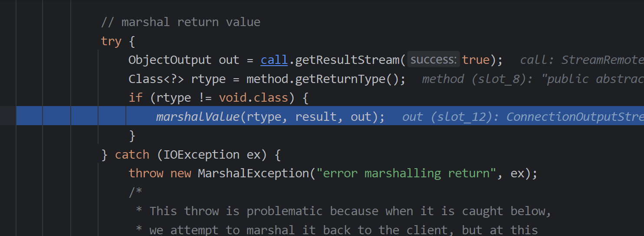Click the string "error marshalling return"
The image size is (644, 236).
406,173
